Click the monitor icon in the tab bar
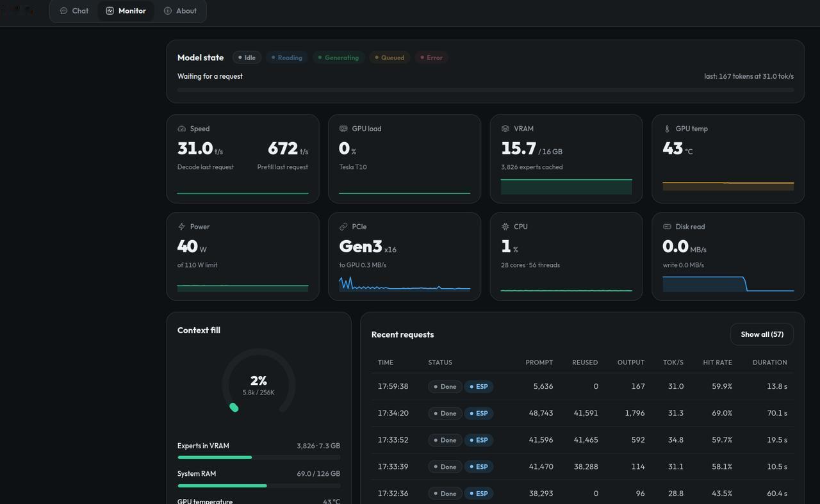 click(x=110, y=11)
